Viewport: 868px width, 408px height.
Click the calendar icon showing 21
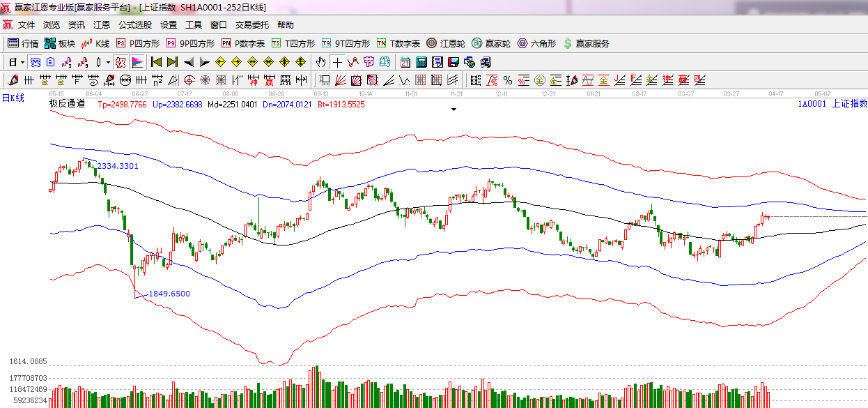404,62
